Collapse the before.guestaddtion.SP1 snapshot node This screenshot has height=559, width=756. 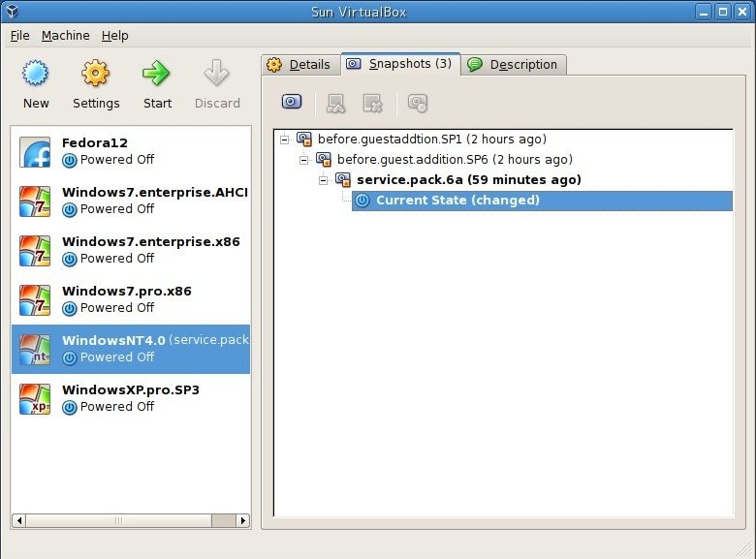click(x=284, y=140)
